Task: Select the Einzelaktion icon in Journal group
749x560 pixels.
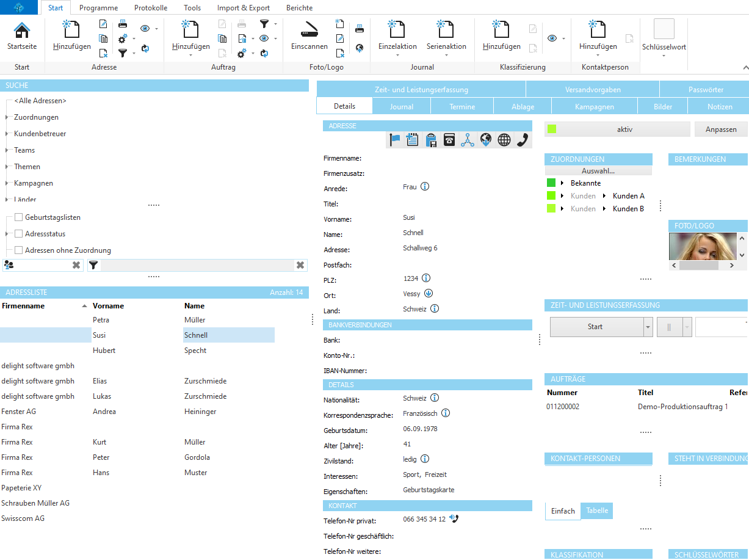Action: (x=397, y=29)
